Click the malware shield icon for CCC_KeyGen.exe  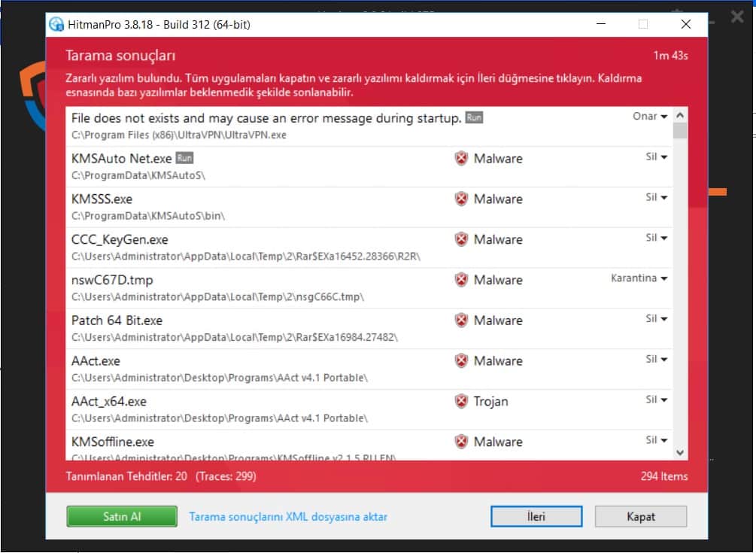(x=461, y=239)
